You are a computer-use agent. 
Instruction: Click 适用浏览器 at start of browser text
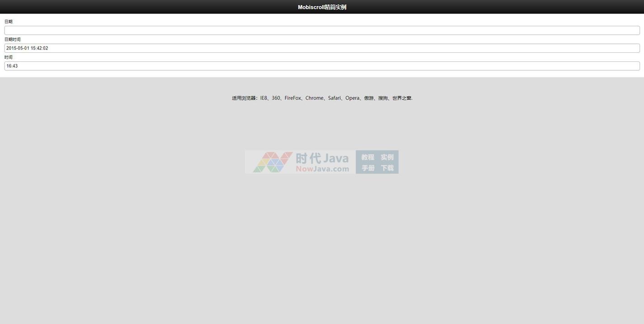click(244, 98)
